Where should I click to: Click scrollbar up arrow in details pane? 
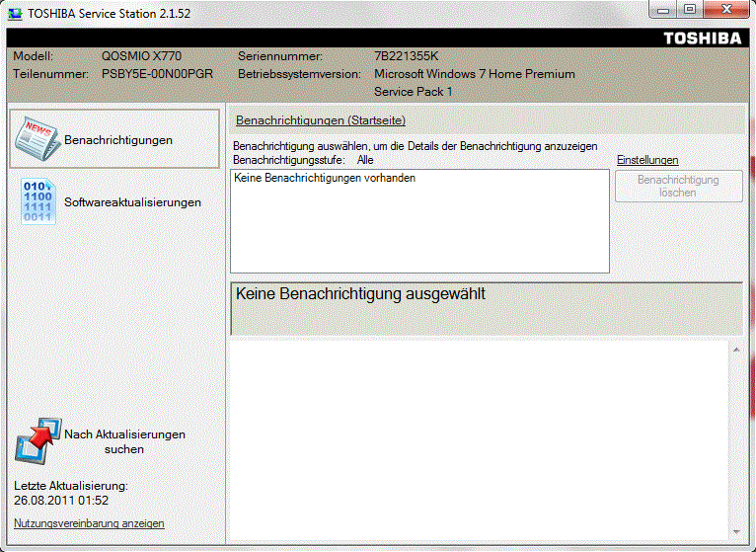[736, 350]
